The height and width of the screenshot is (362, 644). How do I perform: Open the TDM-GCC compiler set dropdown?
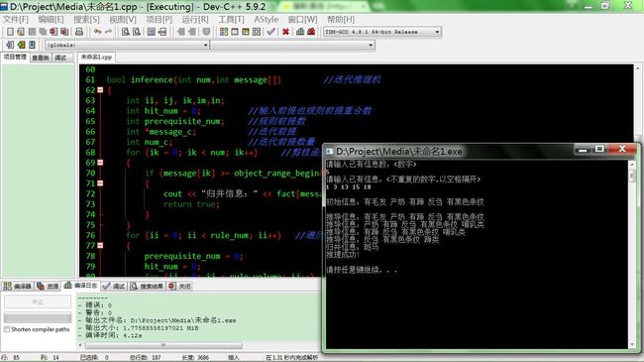382,32
